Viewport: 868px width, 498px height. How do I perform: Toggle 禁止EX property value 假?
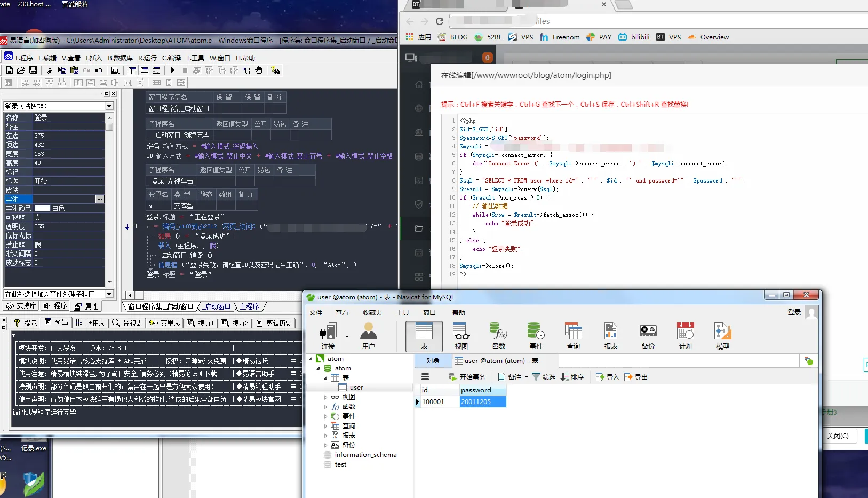68,244
